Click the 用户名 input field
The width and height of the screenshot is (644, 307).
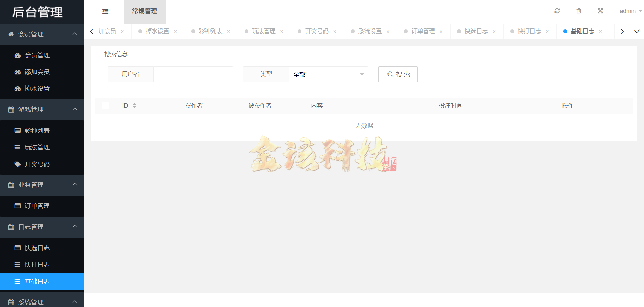pos(193,74)
